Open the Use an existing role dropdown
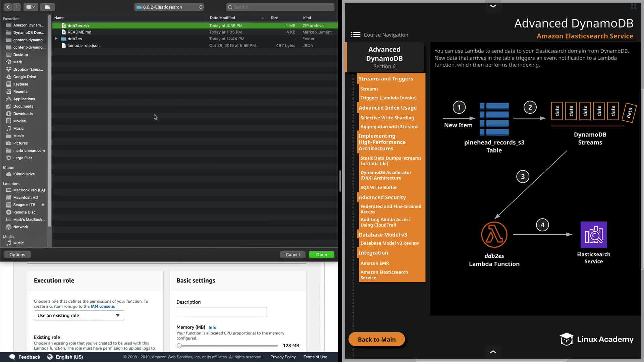Screen dimensions: 644x362 [79, 315]
